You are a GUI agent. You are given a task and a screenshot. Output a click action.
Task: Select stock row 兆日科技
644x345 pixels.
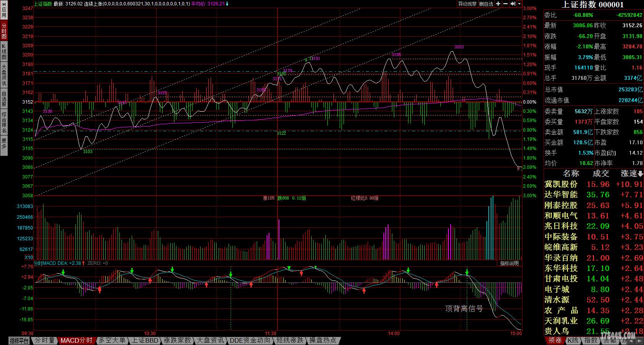tap(594, 226)
